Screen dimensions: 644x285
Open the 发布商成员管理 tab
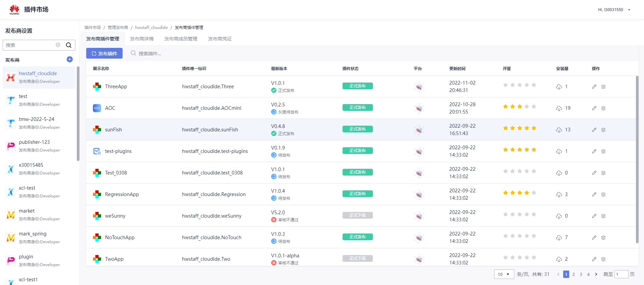click(x=181, y=39)
